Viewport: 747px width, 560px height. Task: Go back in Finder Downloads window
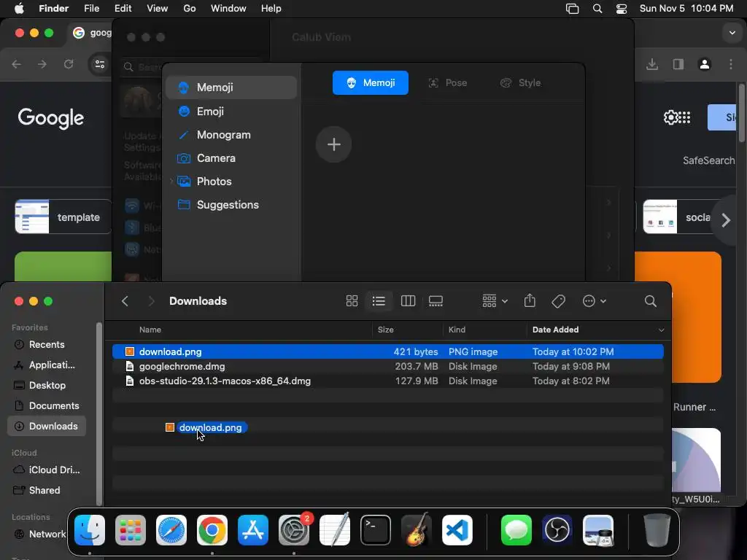point(125,301)
